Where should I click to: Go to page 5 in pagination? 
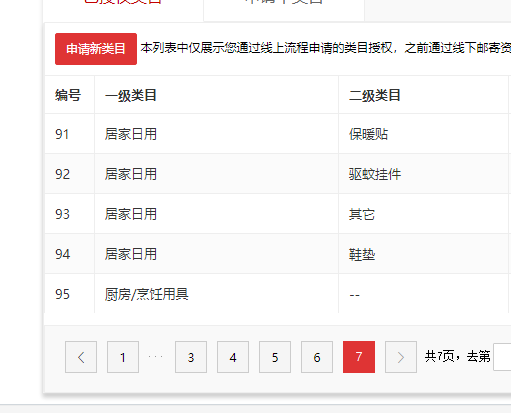click(275, 357)
